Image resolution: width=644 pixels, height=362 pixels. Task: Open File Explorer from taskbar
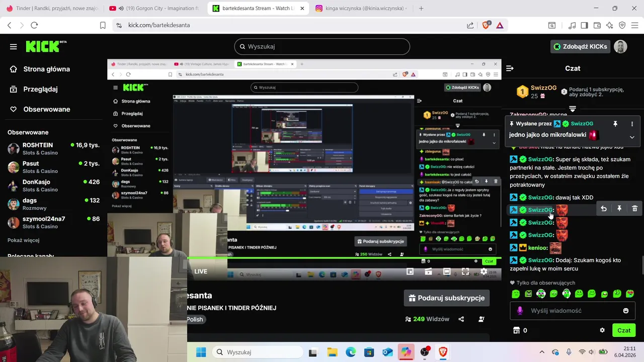click(332, 352)
